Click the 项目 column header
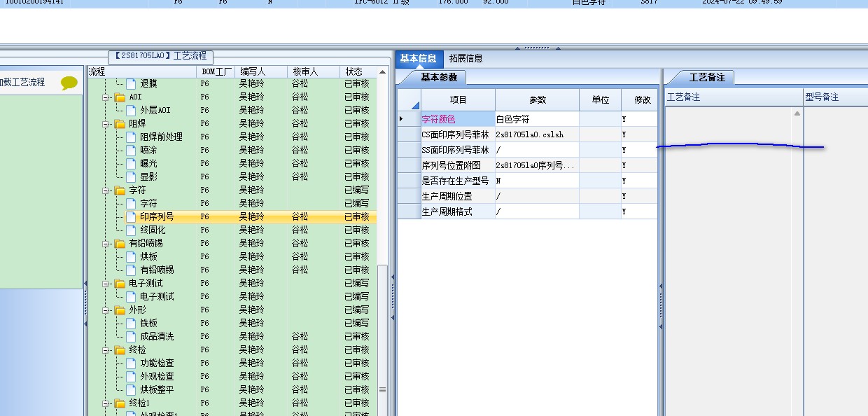868x416 pixels. click(458, 100)
